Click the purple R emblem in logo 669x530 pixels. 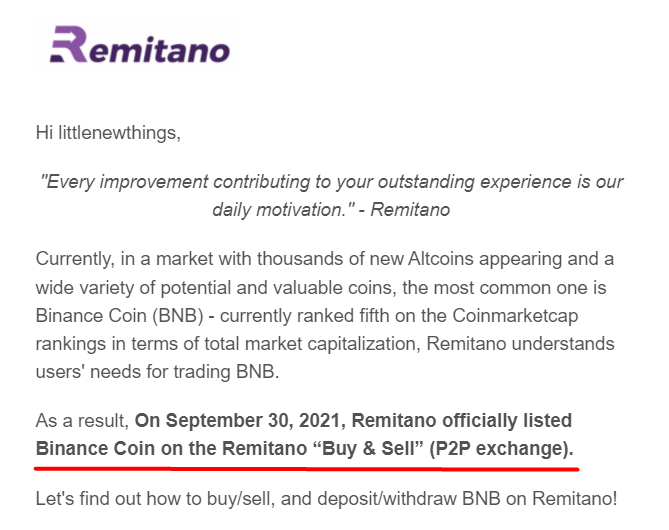click(x=70, y=44)
